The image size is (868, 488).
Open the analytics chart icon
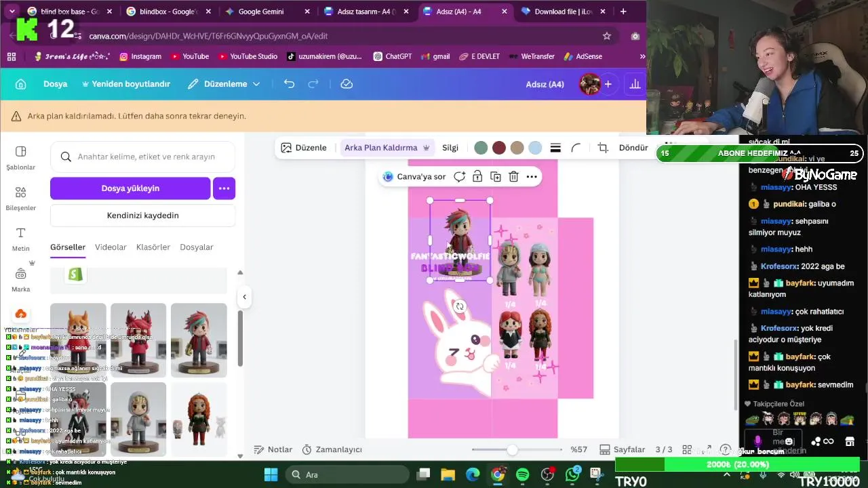(635, 84)
